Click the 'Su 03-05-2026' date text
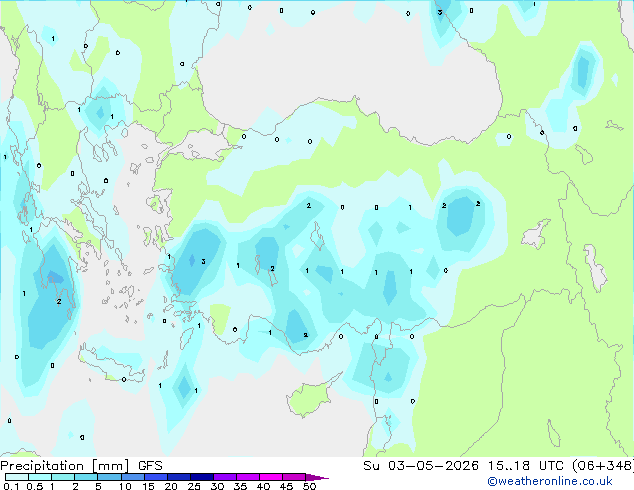The width and height of the screenshot is (634, 490). tap(421, 466)
